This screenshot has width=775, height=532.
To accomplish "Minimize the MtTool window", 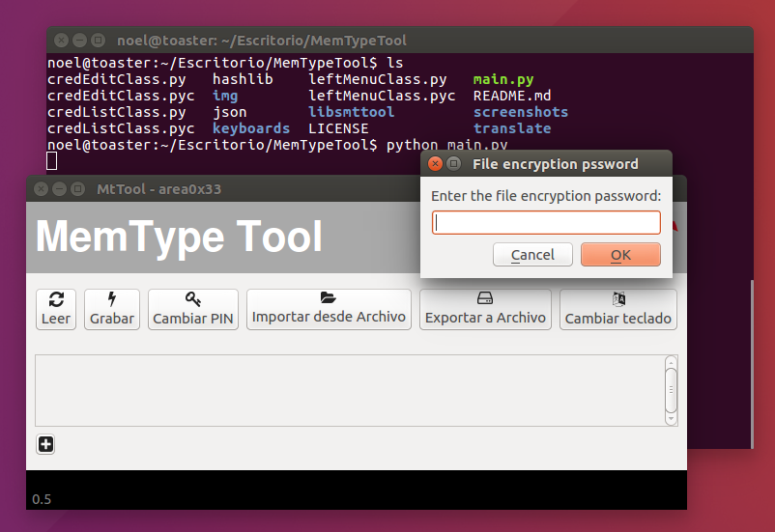I will pos(59,188).
